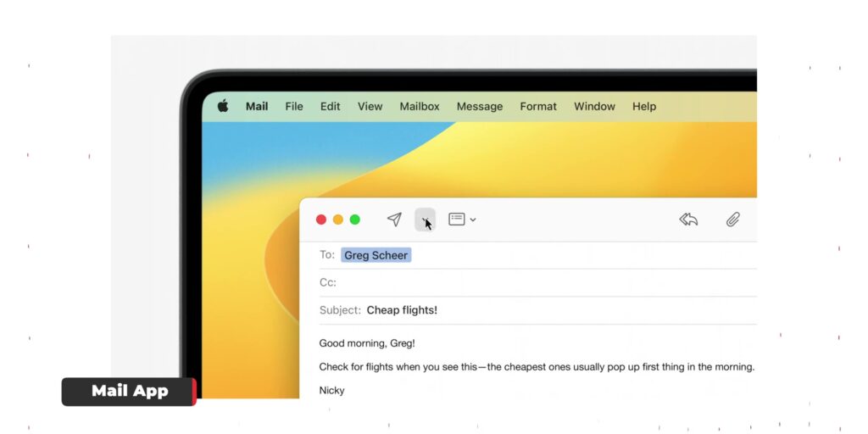Open the Mailbox menu
Viewport: 868px width, 434px height.
[420, 106]
